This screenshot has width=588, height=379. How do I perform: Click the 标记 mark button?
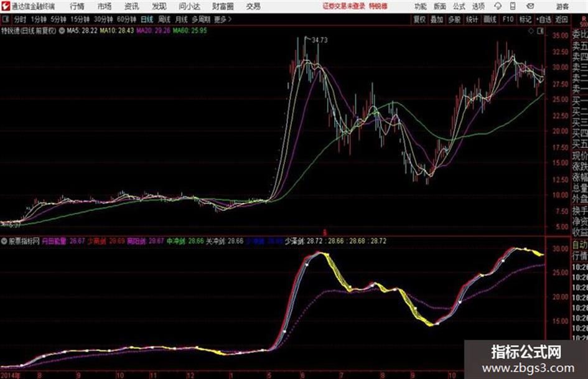pyautogui.click(x=525, y=19)
